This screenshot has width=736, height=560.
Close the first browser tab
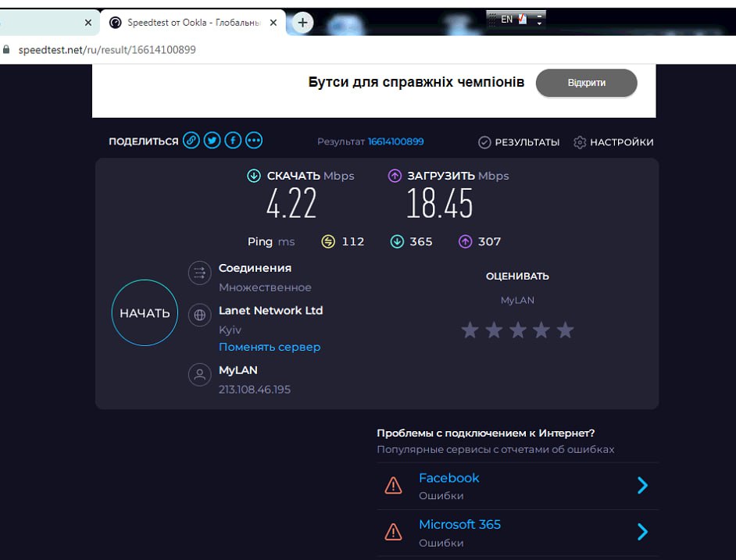[x=88, y=23]
